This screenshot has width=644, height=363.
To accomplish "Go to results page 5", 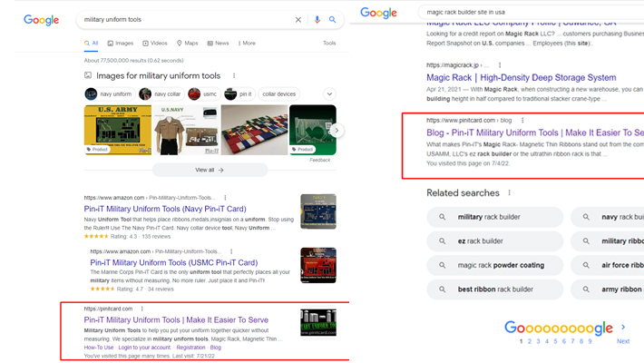I will [555, 341].
